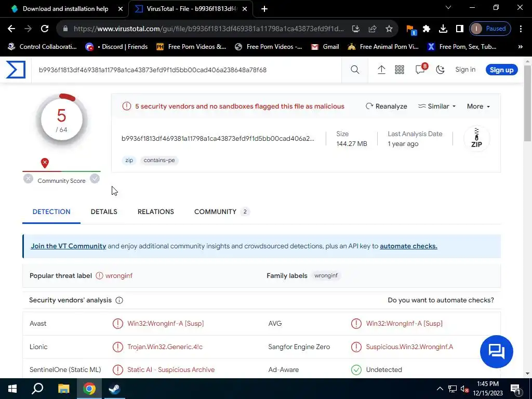Screen dimensions: 532x399
Task: Vote negative on Community Score
Action: [x=28, y=179]
